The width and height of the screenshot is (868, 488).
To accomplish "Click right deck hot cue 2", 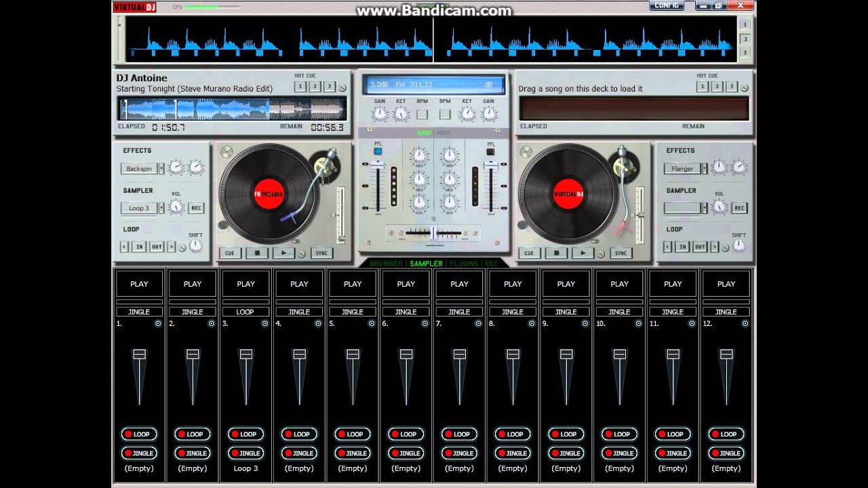I will point(717,86).
